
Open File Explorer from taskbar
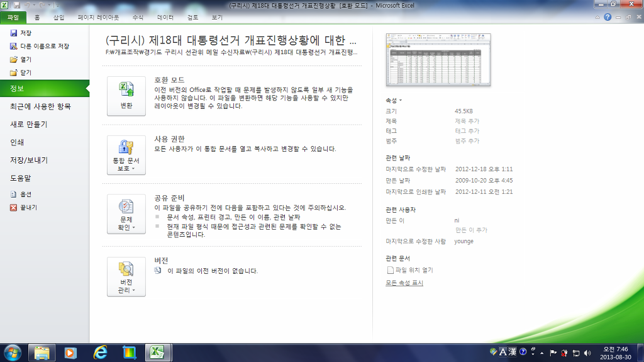click(42, 353)
